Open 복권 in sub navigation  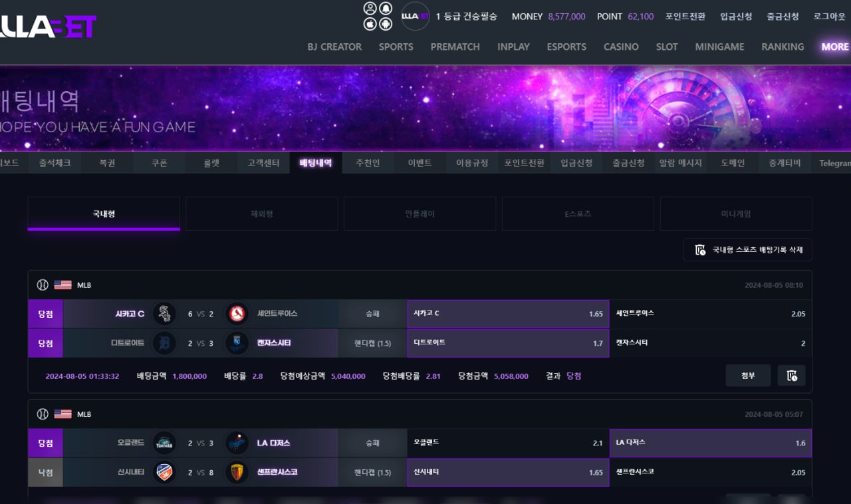107,163
